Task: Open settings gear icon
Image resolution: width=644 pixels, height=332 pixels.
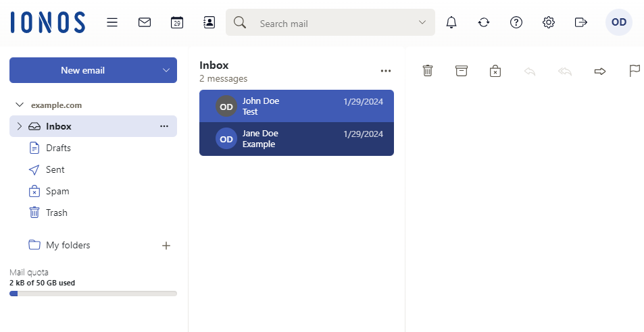Action: point(549,22)
